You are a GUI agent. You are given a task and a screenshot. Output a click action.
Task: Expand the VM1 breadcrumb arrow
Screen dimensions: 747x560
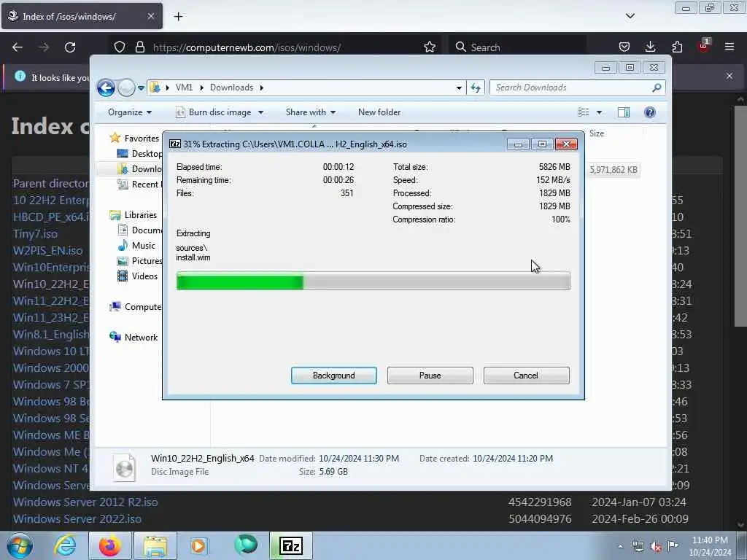(x=201, y=87)
